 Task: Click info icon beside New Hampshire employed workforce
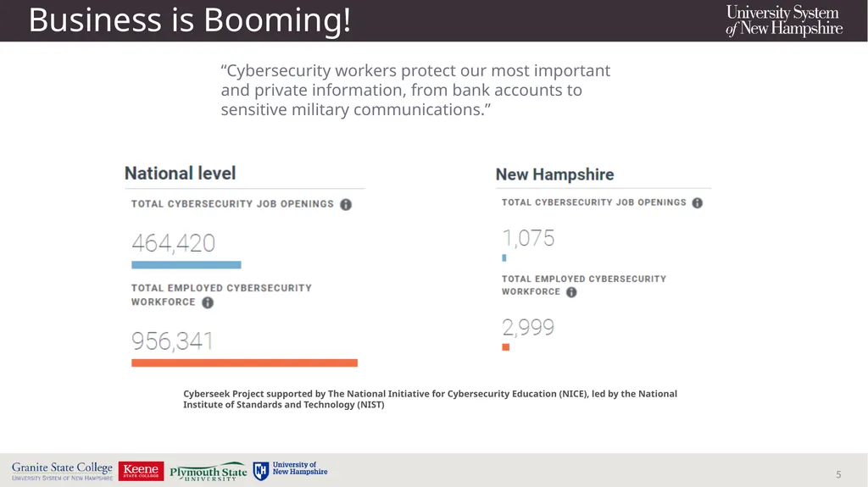pos(571,292)
